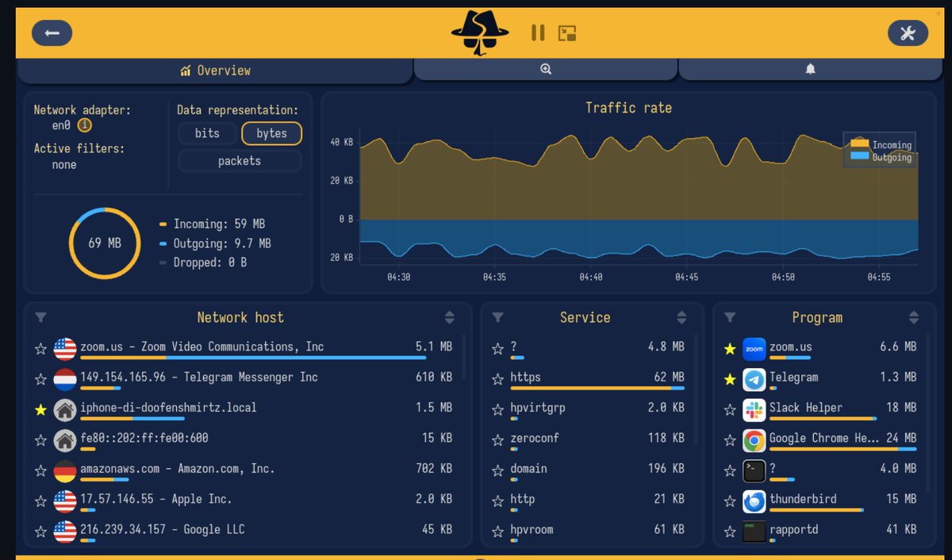The image size is (952, 560).
Task: Change the Service sort order
Action: coord(681,317)
